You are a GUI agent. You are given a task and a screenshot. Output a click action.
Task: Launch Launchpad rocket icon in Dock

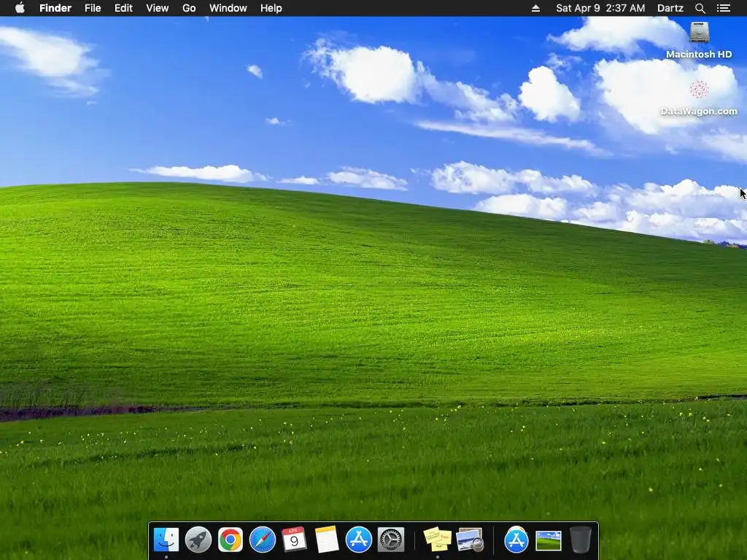(x=198, y=540)
